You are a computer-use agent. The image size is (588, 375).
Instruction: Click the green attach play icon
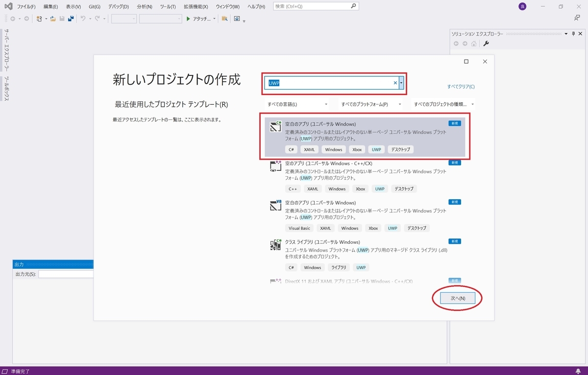[188, 19]
